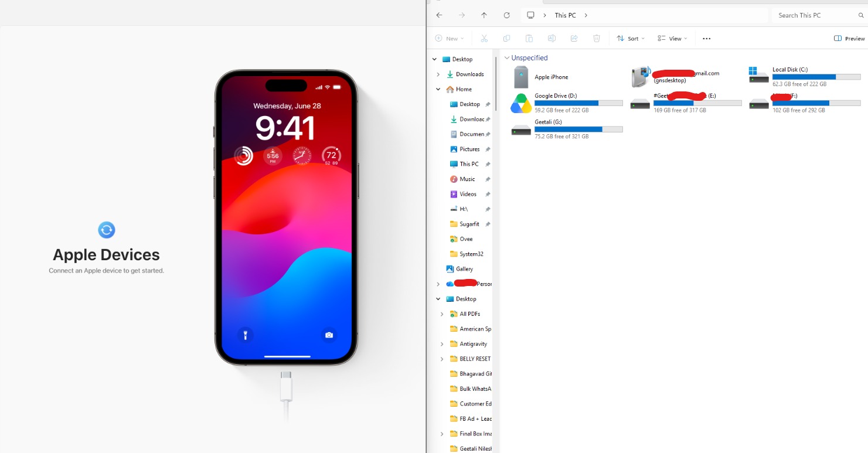Select the Cut scissors icon

(x=484, y=39)
